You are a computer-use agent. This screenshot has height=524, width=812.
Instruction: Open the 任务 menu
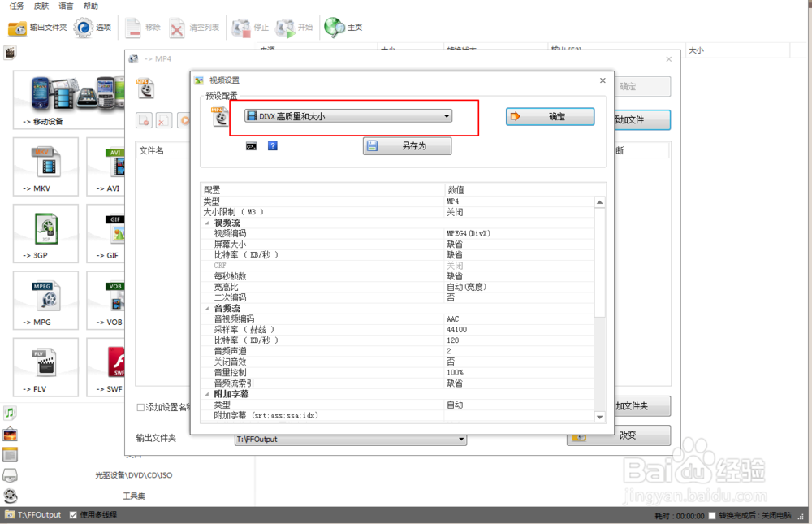pos(16,6)
